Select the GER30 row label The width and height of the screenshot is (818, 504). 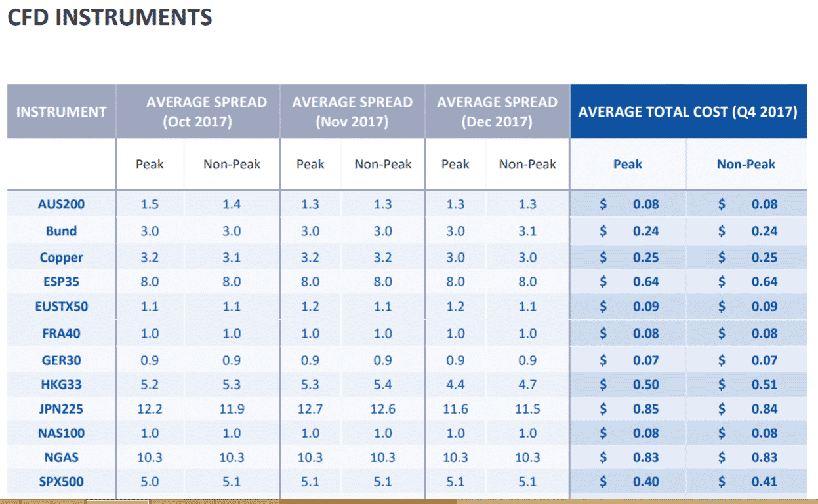(x=61, y=360)
